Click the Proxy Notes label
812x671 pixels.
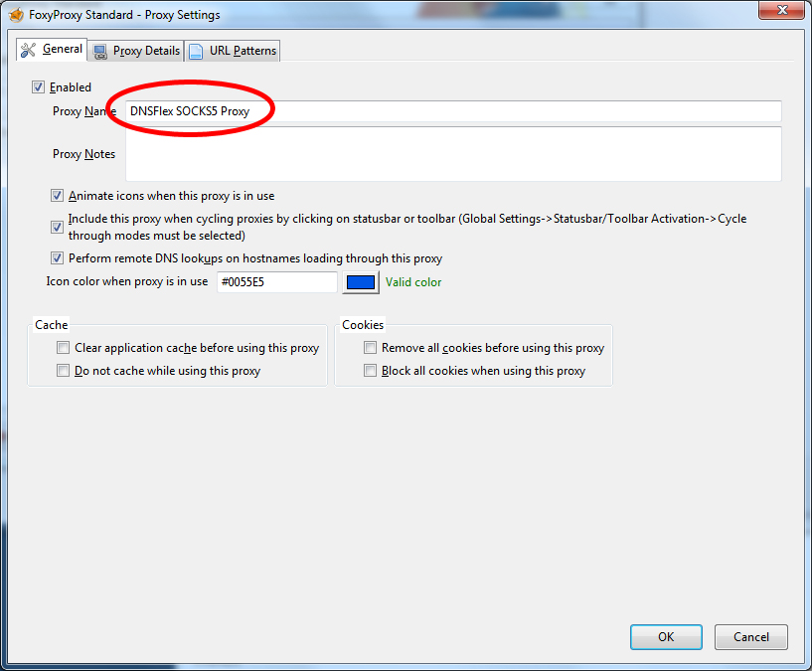[83, 154]
